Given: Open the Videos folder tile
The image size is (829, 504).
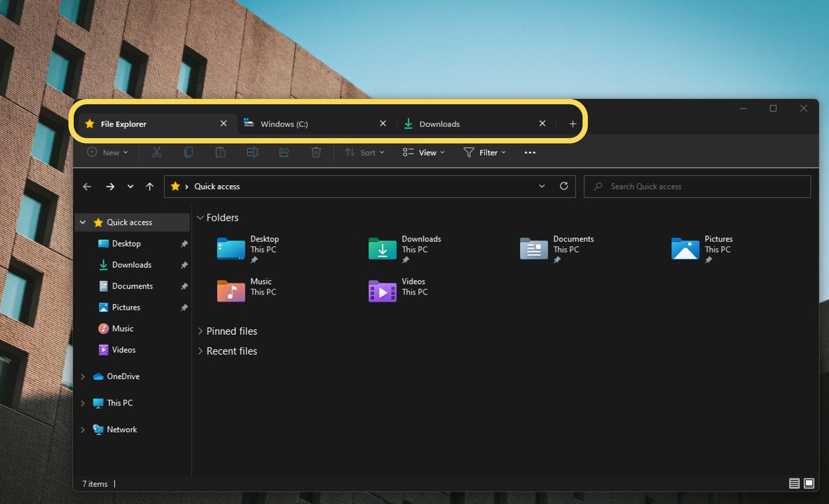Looking at the screenshot, I should [x=399, y=290].
